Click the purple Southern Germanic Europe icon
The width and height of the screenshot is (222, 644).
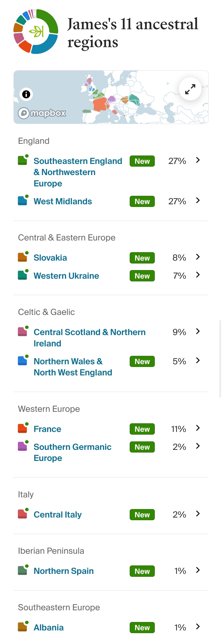22,446
